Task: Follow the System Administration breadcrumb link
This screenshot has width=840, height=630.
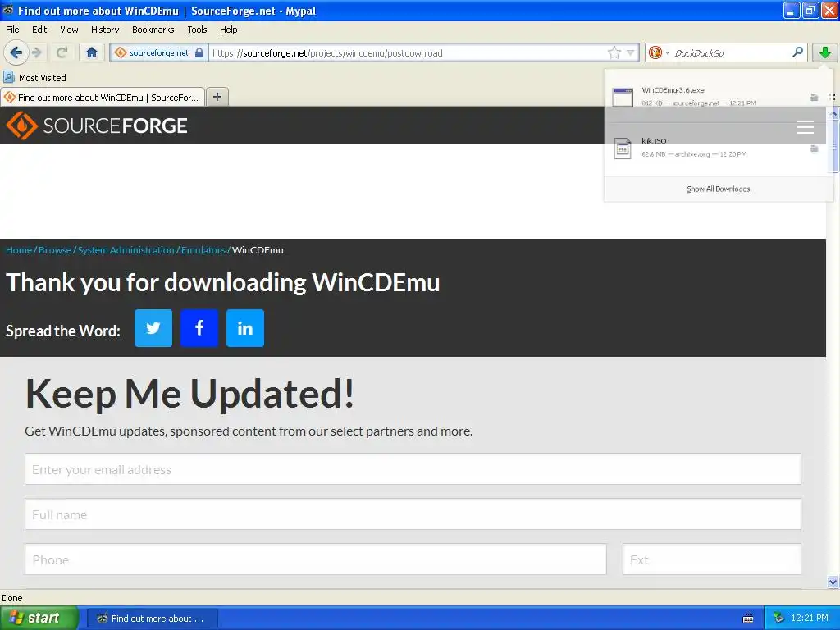Action: coord(126,250)
